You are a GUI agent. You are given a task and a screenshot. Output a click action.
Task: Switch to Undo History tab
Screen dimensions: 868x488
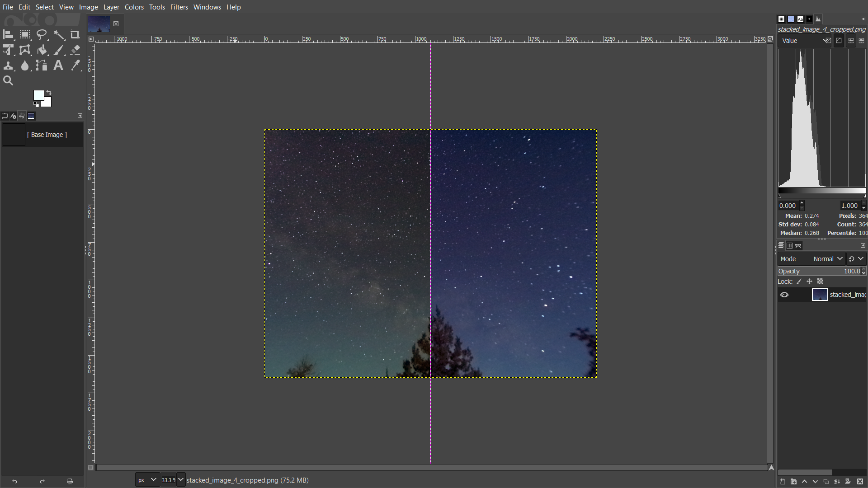click(x=22, y=116)
